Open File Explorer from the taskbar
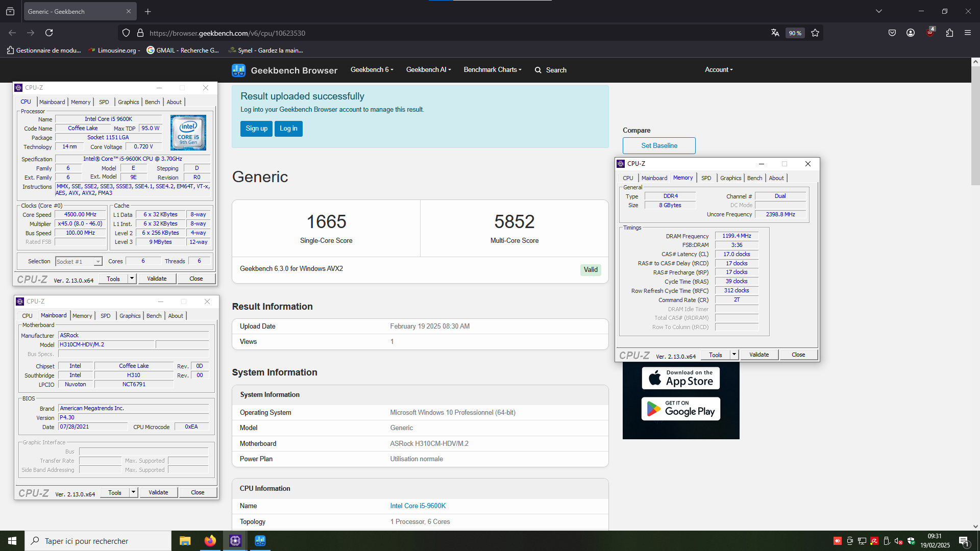The image size is (980, 551). [x=185, y=541]
